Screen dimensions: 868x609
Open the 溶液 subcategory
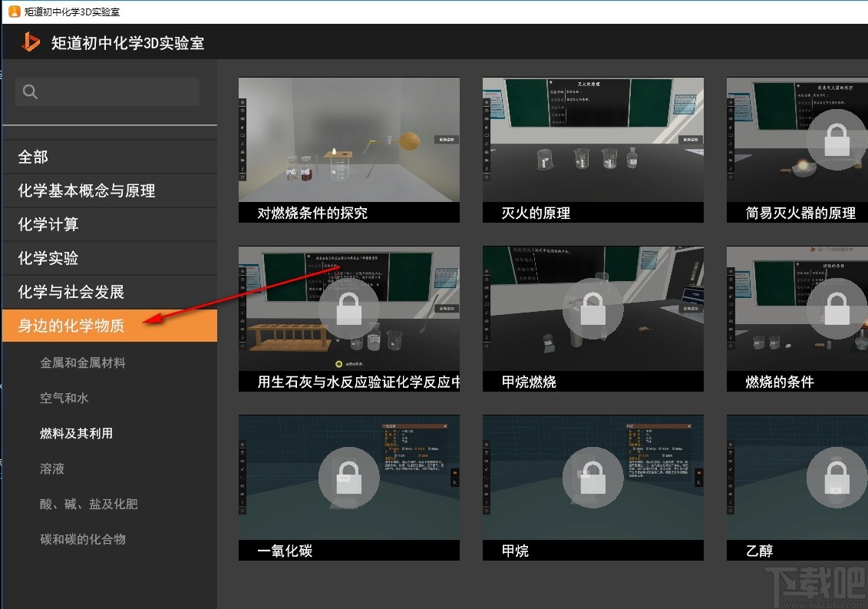[x=51, y=468]
